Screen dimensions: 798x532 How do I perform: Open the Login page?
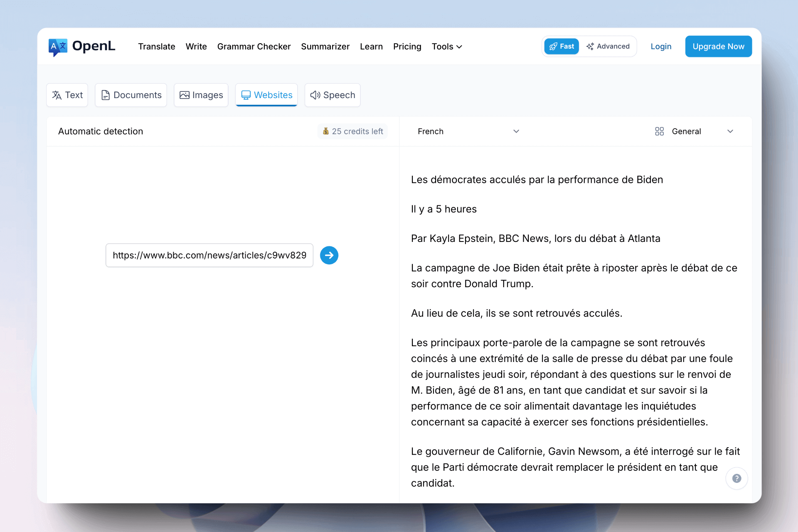[x=661, y=47]
